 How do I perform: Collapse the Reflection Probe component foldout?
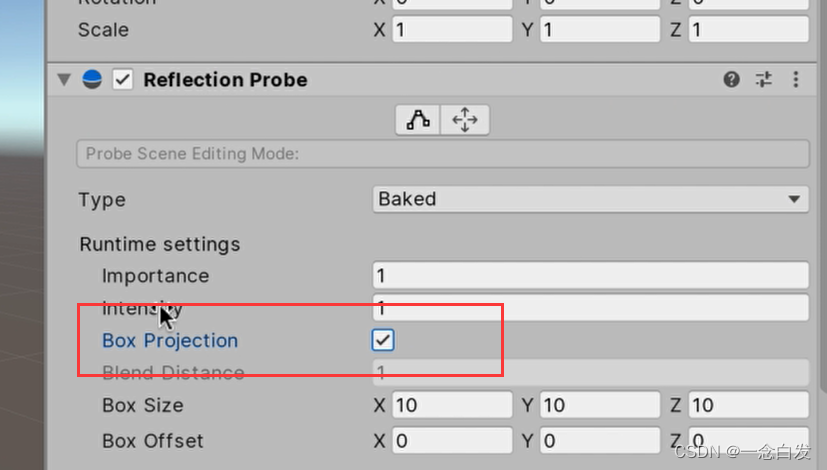(x=65, y=80)
